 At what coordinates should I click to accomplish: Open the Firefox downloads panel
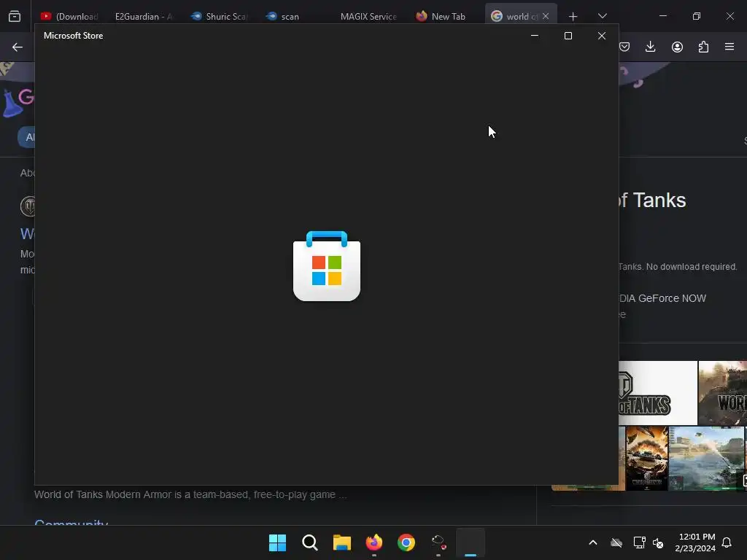[650, 47]
